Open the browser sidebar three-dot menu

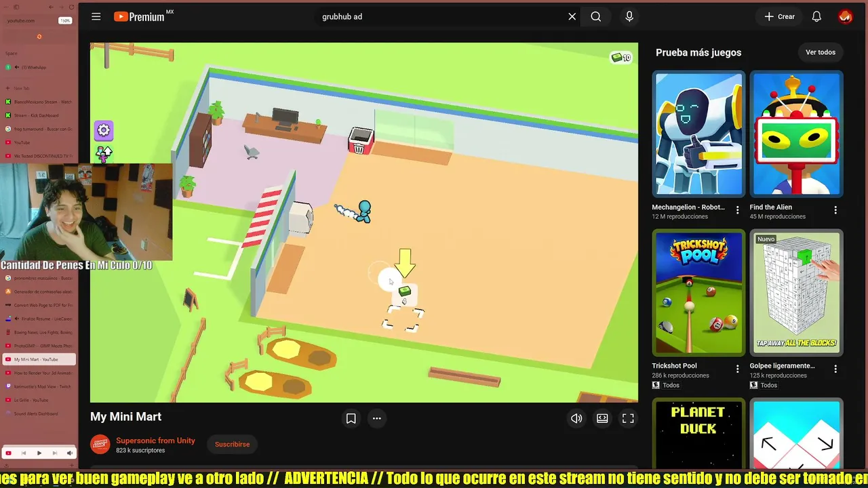7,7
